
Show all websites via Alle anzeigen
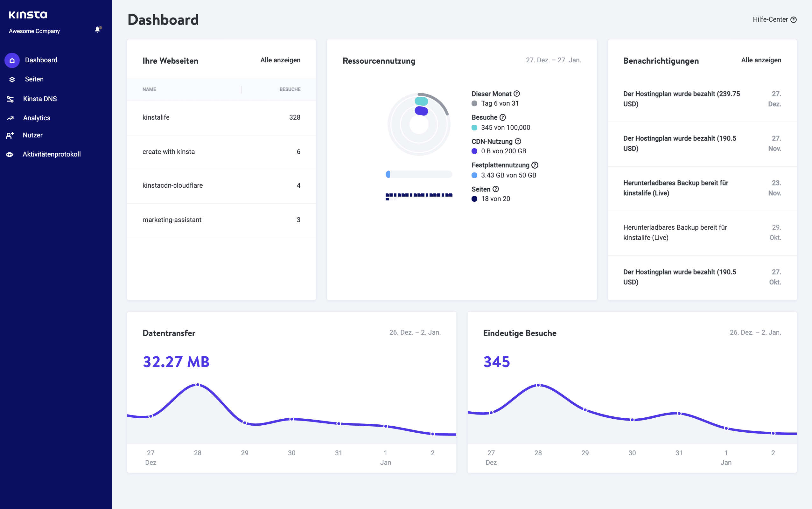tap(280, 60)
